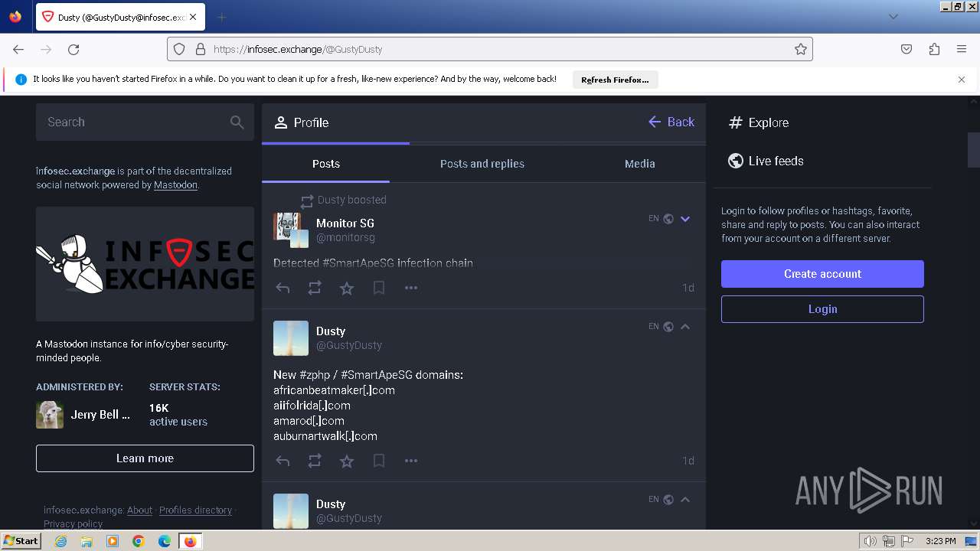The image size is (980, 551).
Task: Bookmark the Monitor SG post
Action: pyautogui.click(x=379, y=289)
